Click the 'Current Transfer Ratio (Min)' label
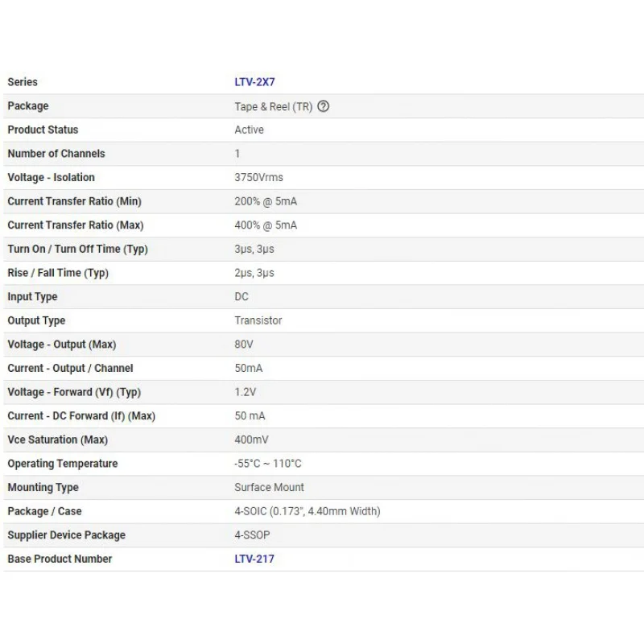 tap(74, 201)
